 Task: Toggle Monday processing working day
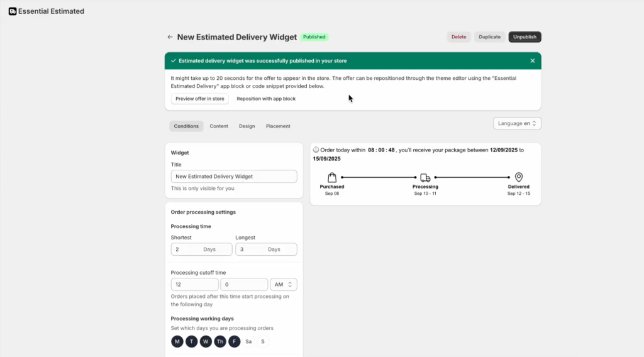click(x=177, y=341)
